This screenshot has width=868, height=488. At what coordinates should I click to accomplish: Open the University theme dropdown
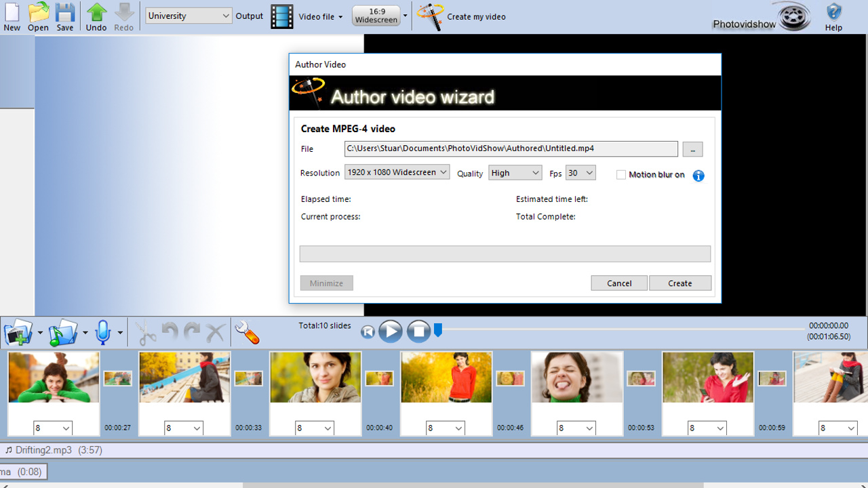pos(188,15)
